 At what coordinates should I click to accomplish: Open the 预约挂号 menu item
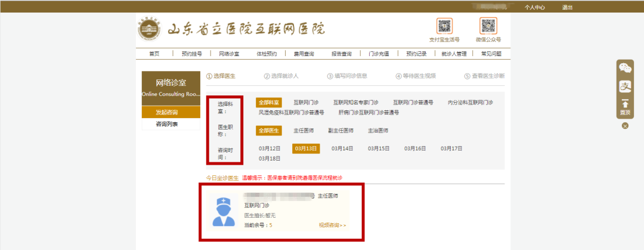pyautogui.click(x=191, y=54)
